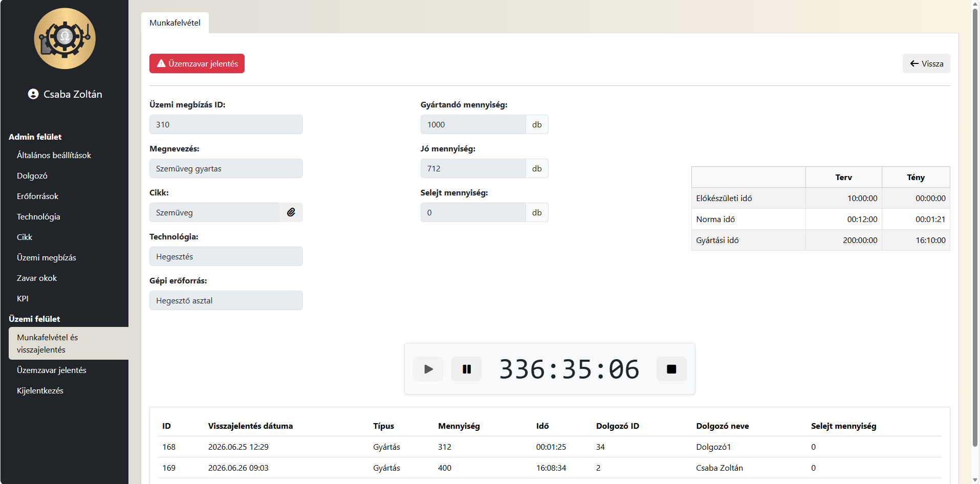
Task: Go to the Cikk admin page
Action: 25,237
